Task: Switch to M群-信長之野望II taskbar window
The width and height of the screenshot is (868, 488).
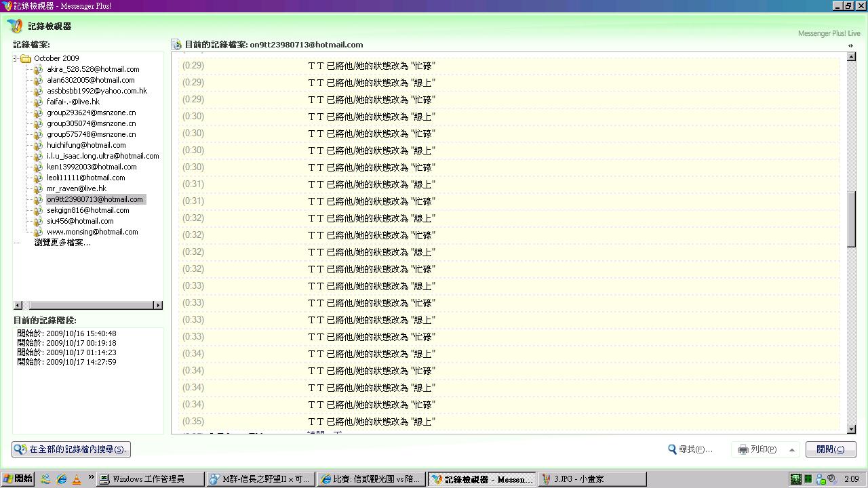Action: click(x=261, y=479)
